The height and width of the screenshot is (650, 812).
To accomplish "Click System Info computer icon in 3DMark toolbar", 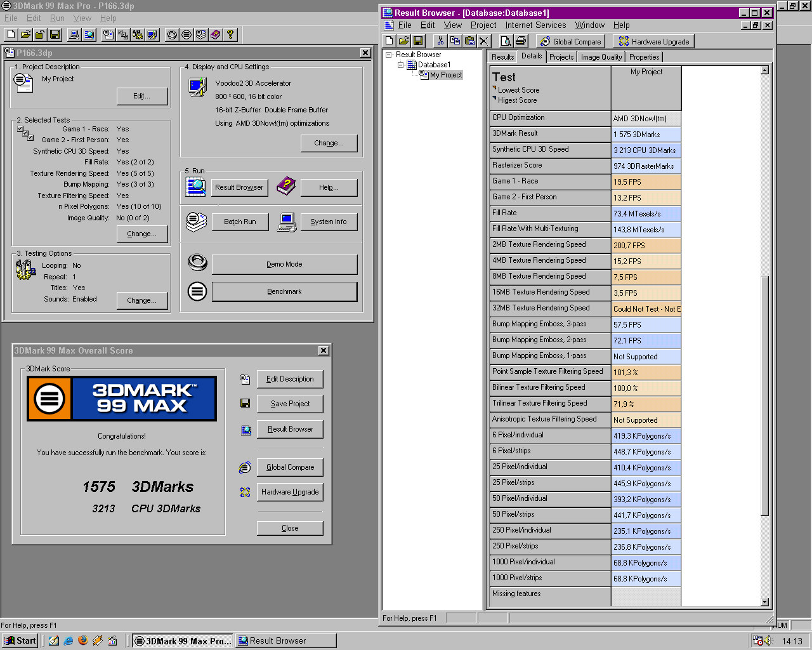I will (x=74, y=34).
